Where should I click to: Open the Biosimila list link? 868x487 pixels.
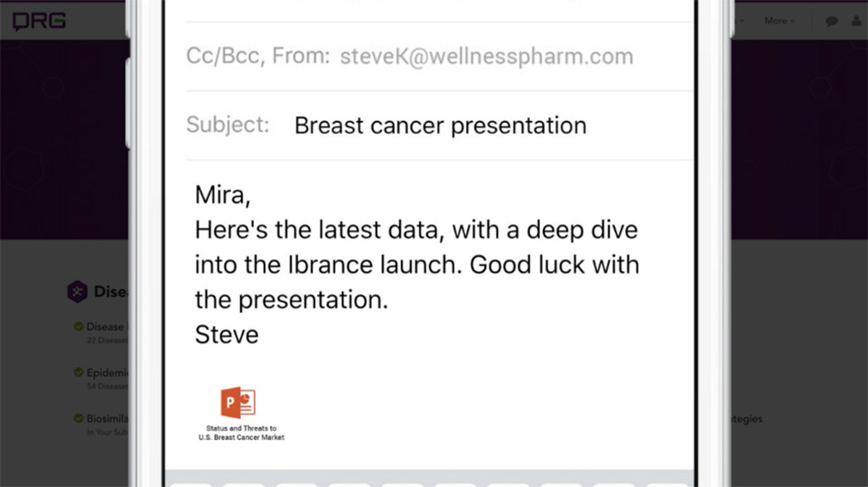point(107,418)
